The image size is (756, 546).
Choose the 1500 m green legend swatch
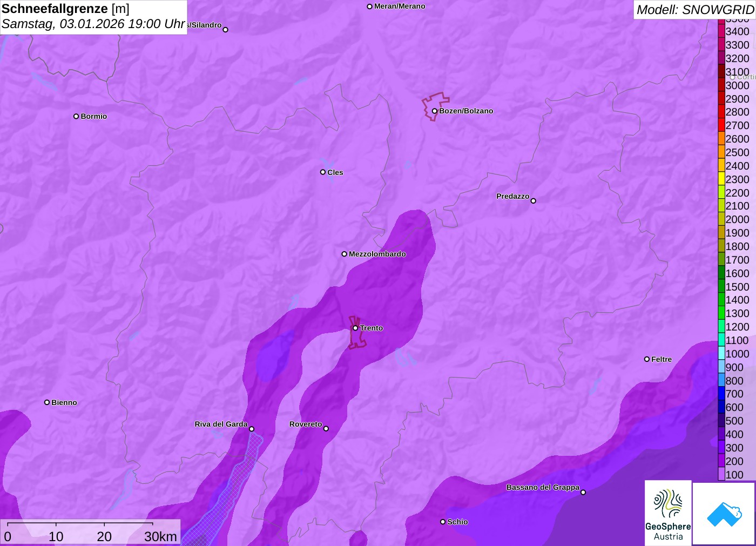721,287
